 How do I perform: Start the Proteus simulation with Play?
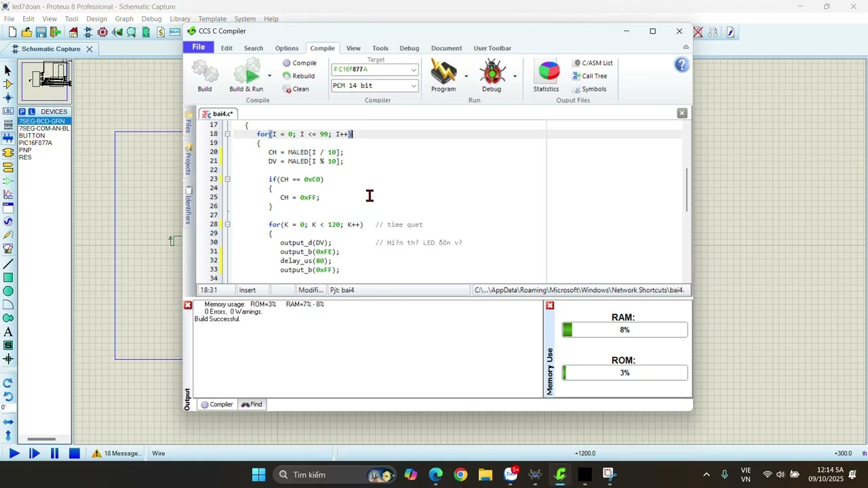click(14, 453)
